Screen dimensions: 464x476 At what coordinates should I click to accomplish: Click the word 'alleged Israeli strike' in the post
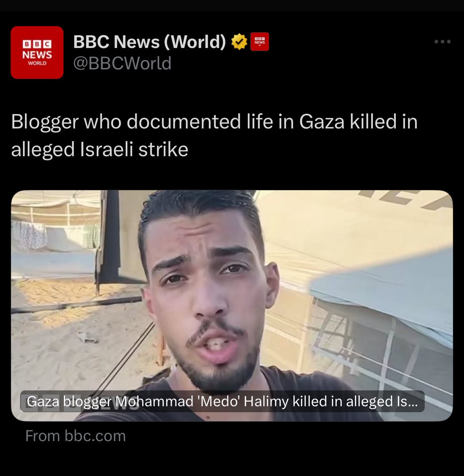tap(100, 150)
